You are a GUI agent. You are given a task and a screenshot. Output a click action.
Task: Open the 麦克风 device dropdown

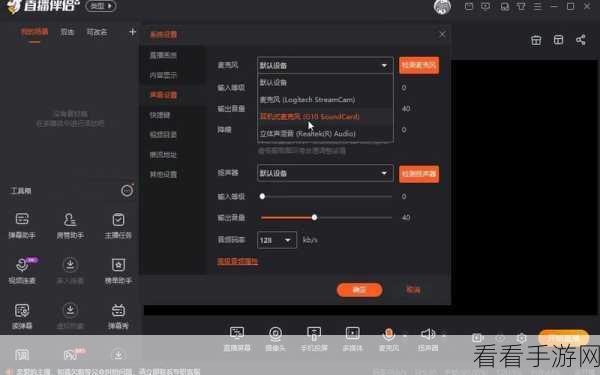pos(325,65)
